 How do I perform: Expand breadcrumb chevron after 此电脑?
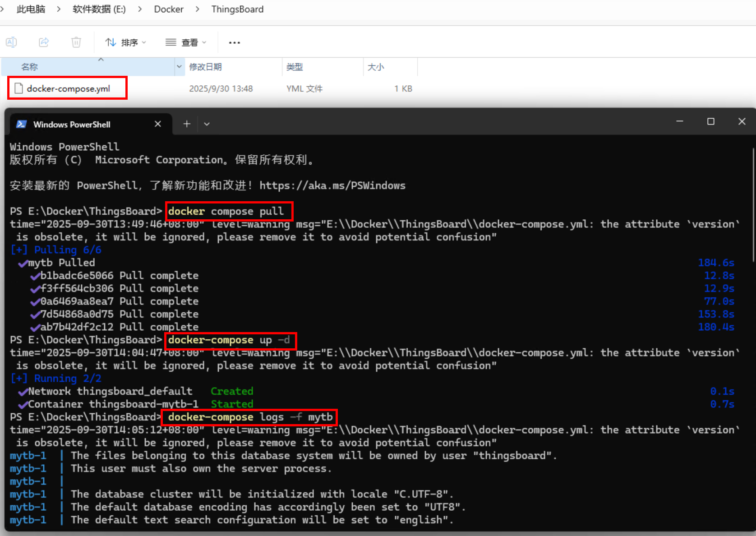pyautogui.click(x=59, y=9)
